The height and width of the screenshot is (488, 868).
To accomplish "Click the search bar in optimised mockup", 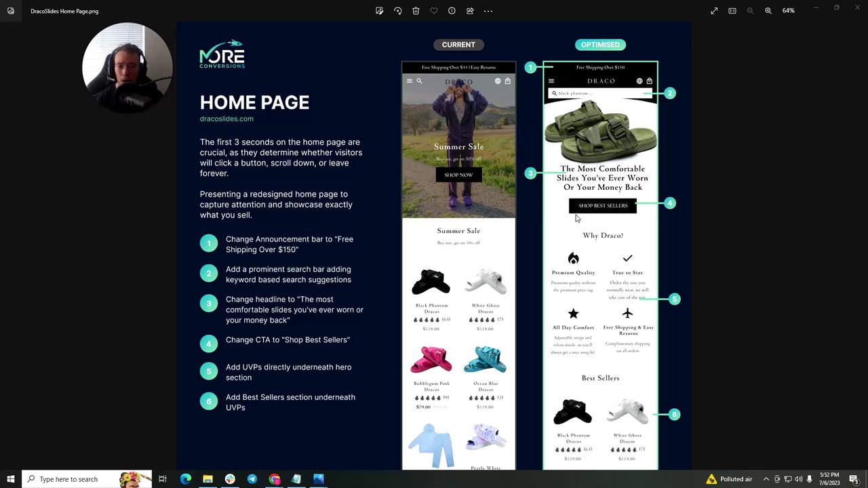I will 600,94.
